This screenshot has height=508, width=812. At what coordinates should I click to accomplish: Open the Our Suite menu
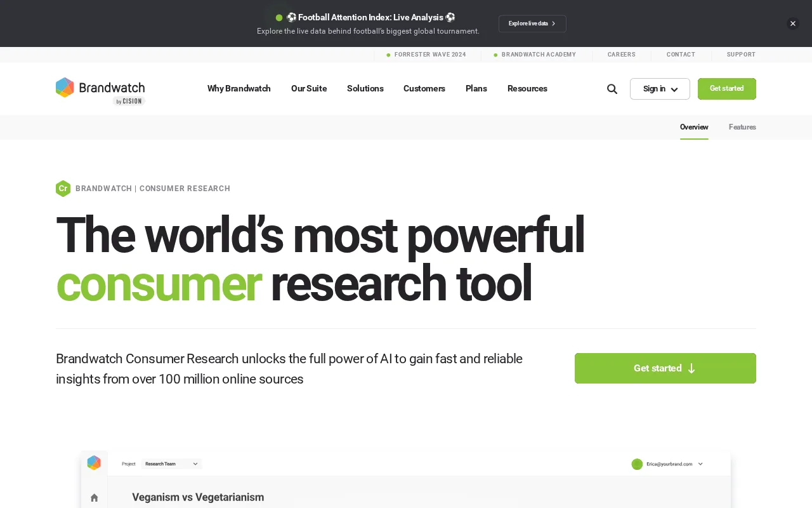(x=309, y=88)
